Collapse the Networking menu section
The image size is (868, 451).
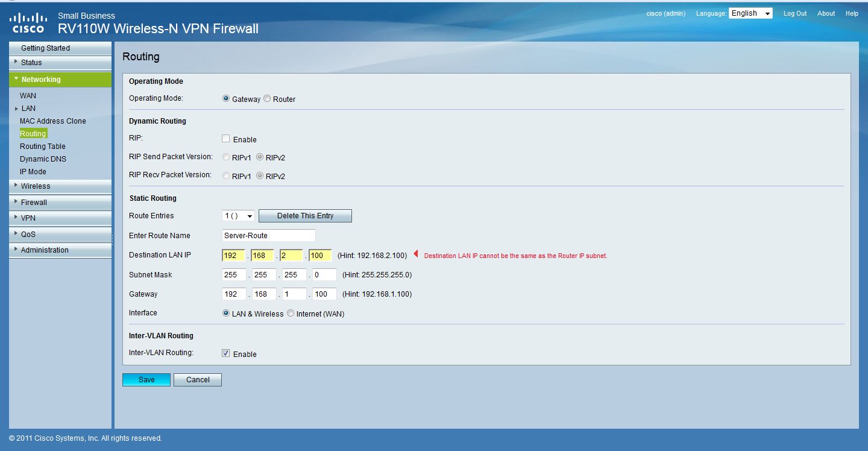(60, 80)
